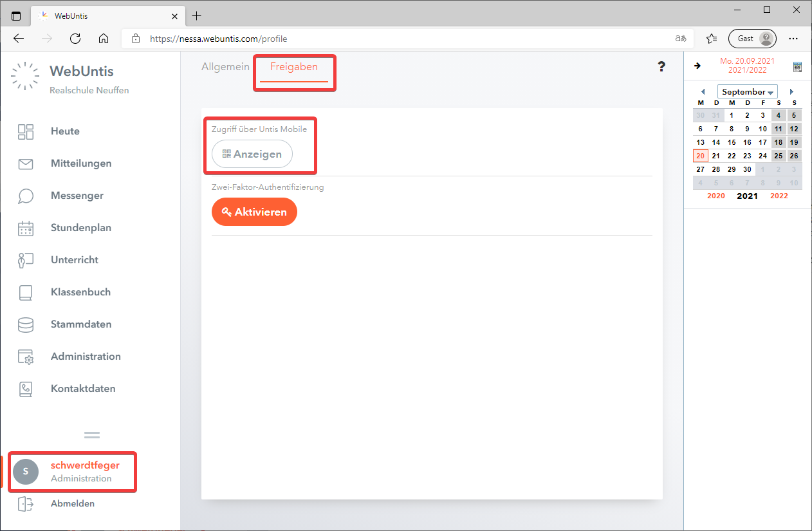Open Klassenbuch book icon

pyautogui.click(x=26, y=293)
